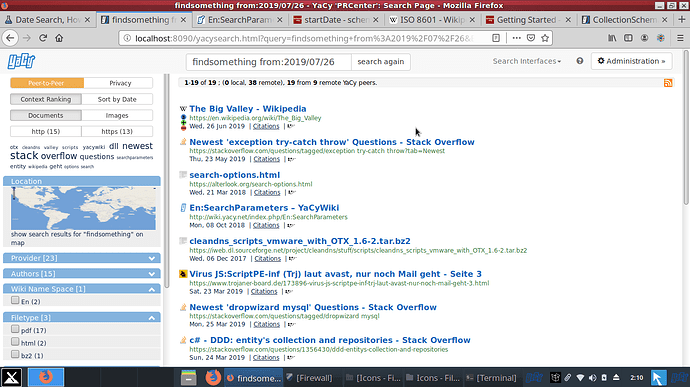
Task: Switch to En:SearchParam browser tab
Action: pyautogui.click(x=241, y=20)
